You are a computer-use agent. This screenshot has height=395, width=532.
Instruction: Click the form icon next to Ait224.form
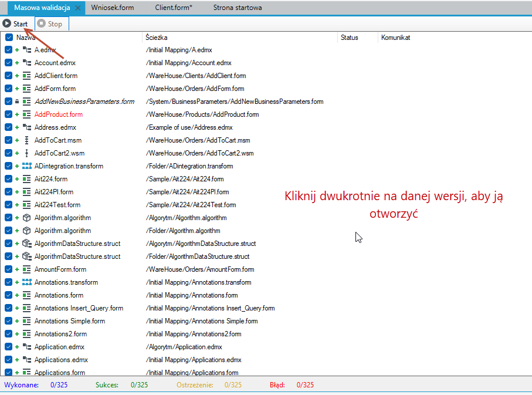click(27, 179)
